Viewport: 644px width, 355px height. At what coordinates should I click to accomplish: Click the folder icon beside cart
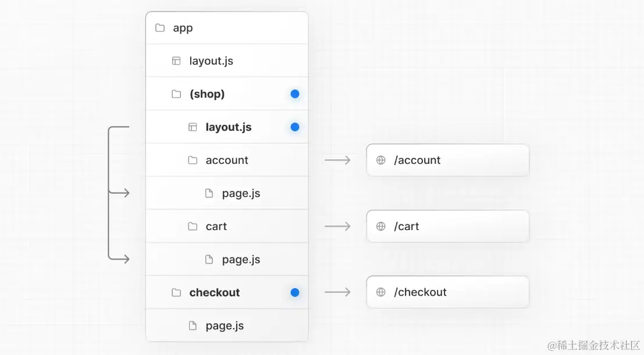pyautogui.click(x=193, y=227)
